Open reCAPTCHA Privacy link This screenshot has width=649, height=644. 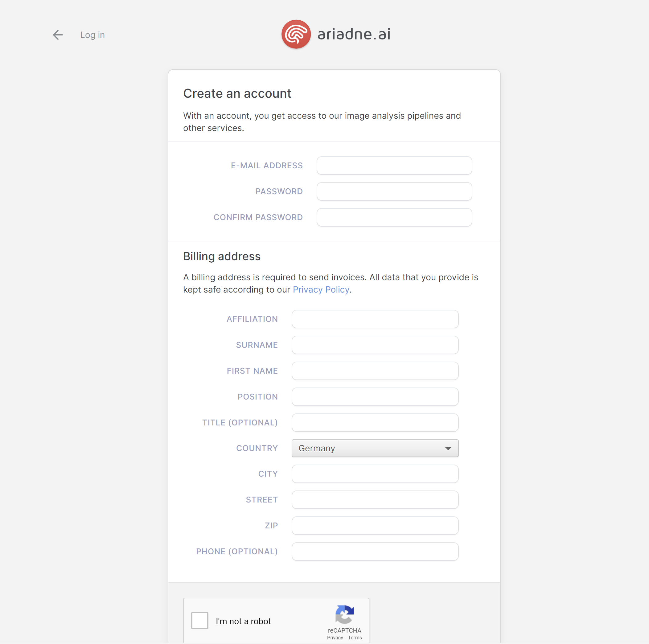(x=335, y=638)
